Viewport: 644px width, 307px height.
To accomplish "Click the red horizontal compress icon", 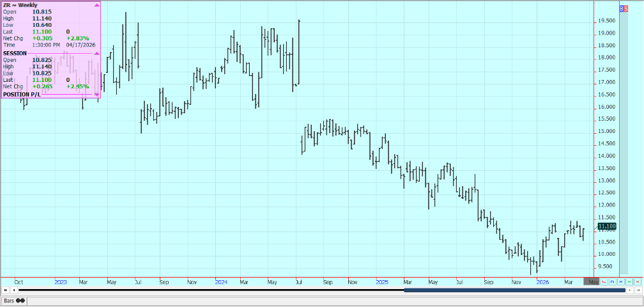I will [x=637, y=281].
